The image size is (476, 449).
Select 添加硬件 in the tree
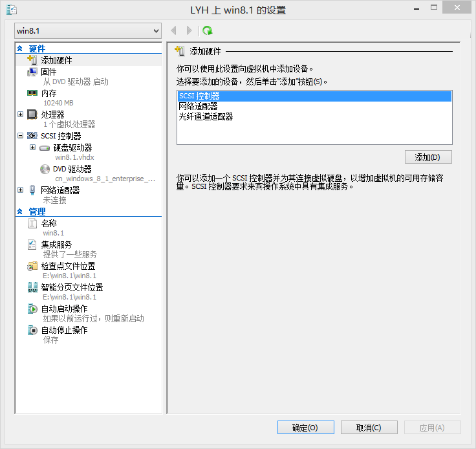[56, 60]
